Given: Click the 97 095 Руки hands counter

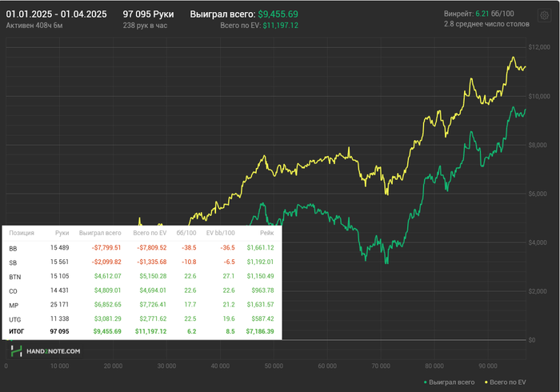Looking at the screenshot, I should [x=148, y=14].
